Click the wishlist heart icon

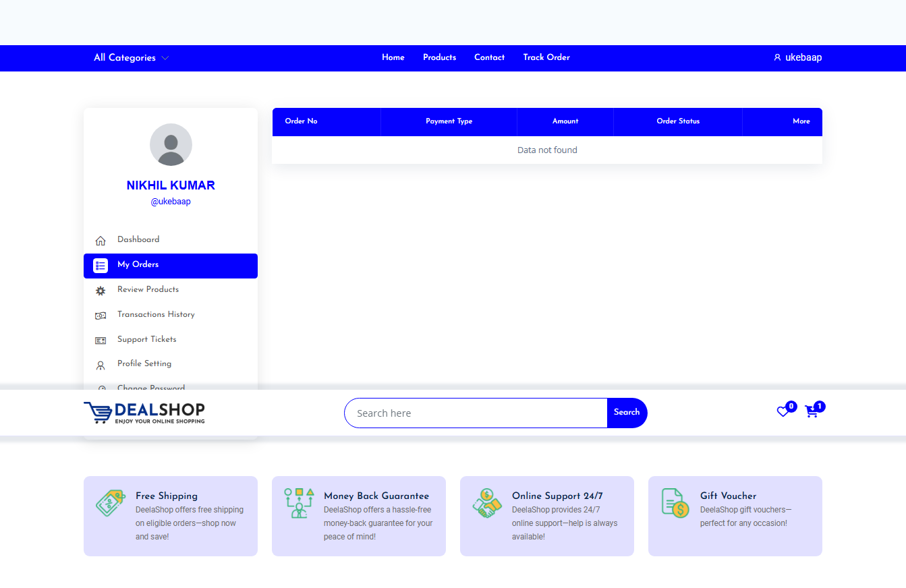(x=783, y=411)
